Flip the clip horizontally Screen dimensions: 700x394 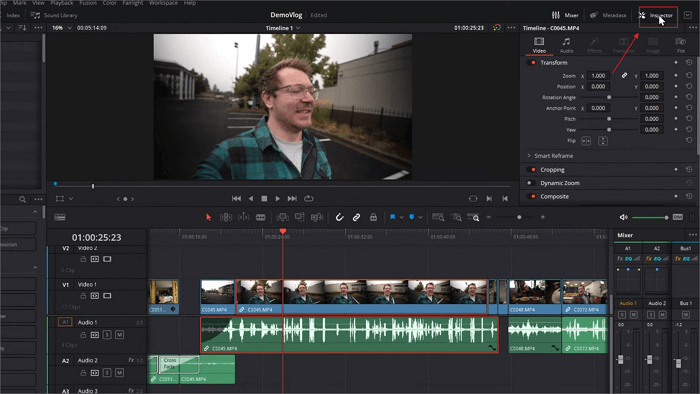(586, 141)
